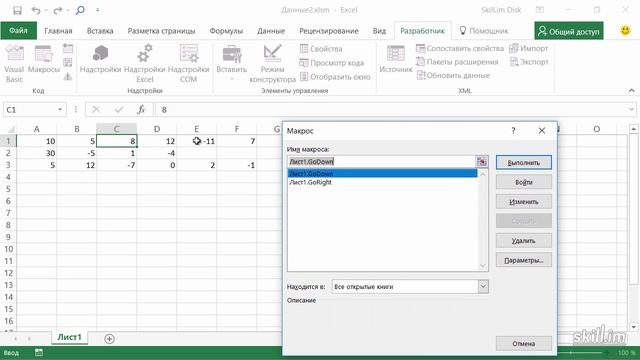Switch to Page Layout tab
Image resolution: width=640 pixels, height=360 pixels.
[x=162, y=31]
